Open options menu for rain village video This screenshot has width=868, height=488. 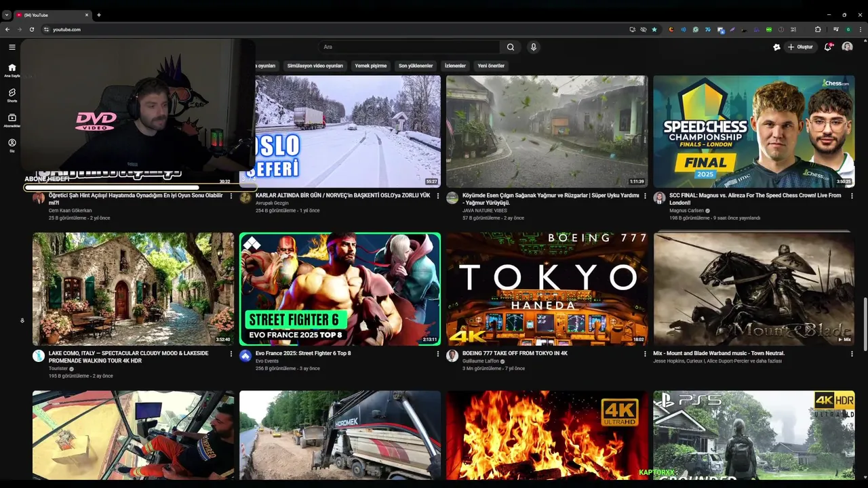click(x=645, y=196)
